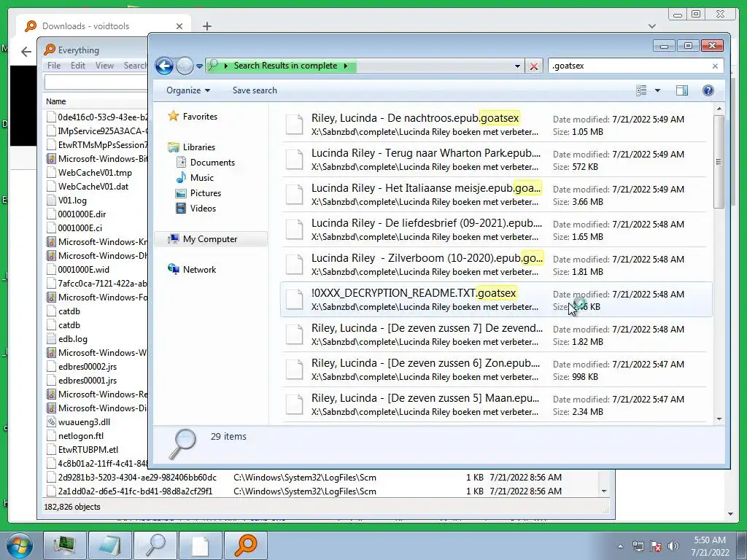Select 'Zilverboom (10-2020)' file icon
Viewport: 747px width, 560px height.
point(294,265)
